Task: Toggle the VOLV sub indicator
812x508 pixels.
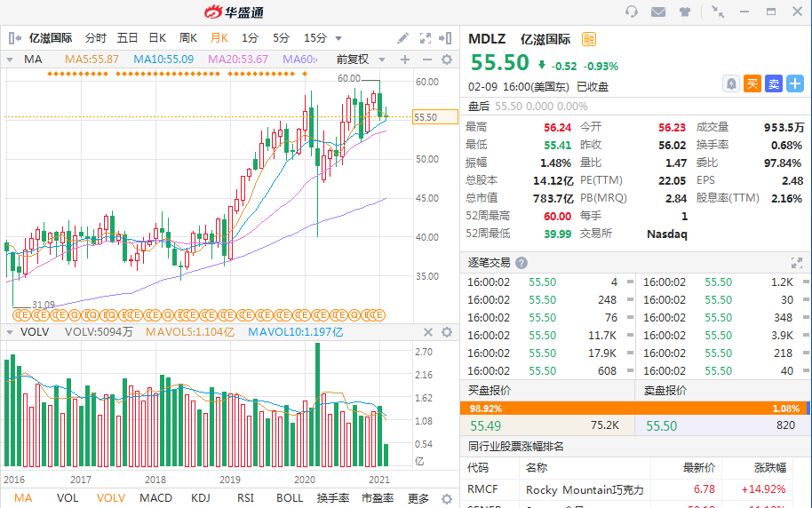Action: coord(111,498)
